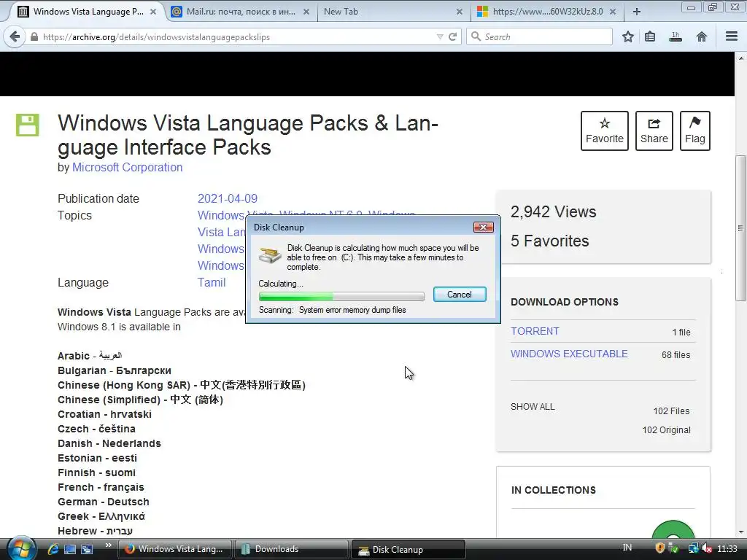Click Switch between windows quick launch icon
Viewport: 747px width, 560px height.
coord(88,549)
